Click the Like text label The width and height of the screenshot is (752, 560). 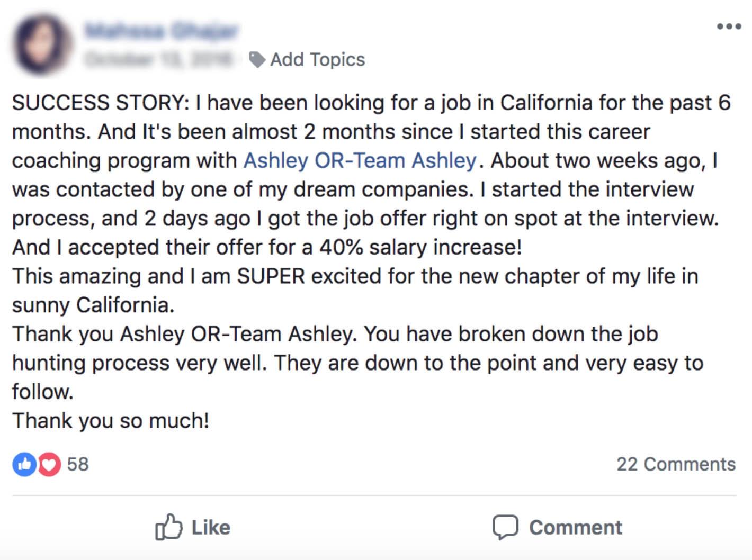pos(211,528)
